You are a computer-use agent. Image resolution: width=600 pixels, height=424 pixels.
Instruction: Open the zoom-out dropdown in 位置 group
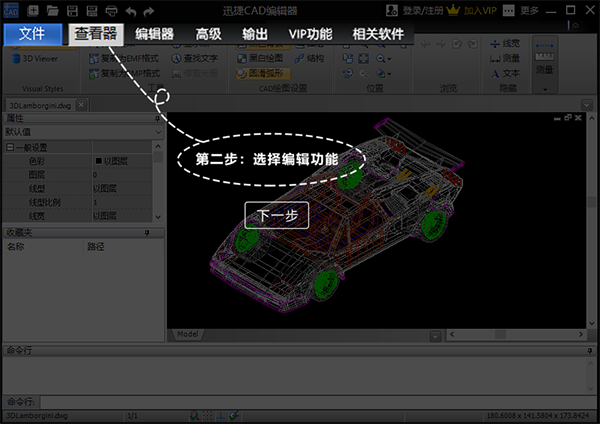[x=389, y=59]
